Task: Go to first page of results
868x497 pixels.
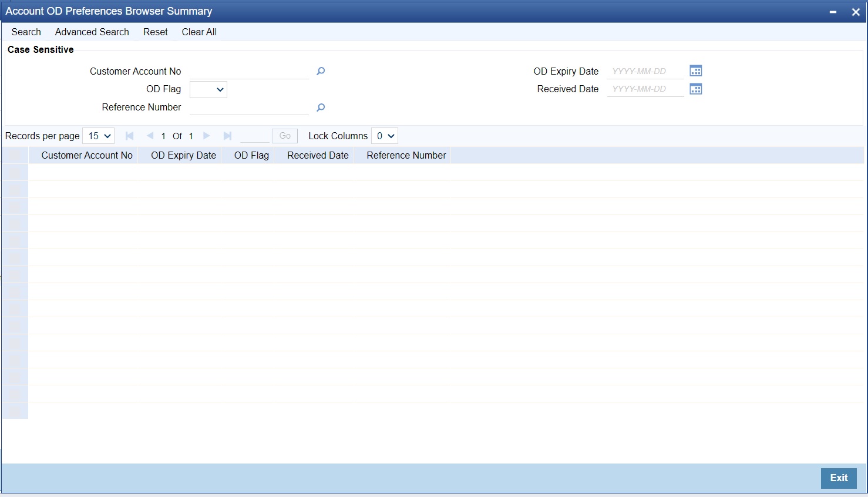Action: [130, 136]
